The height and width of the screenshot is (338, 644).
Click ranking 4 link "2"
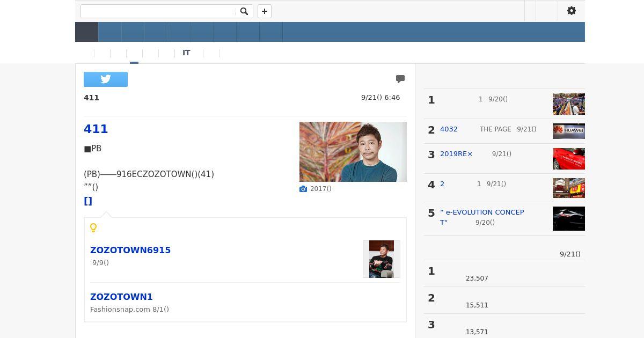point(442,184)
